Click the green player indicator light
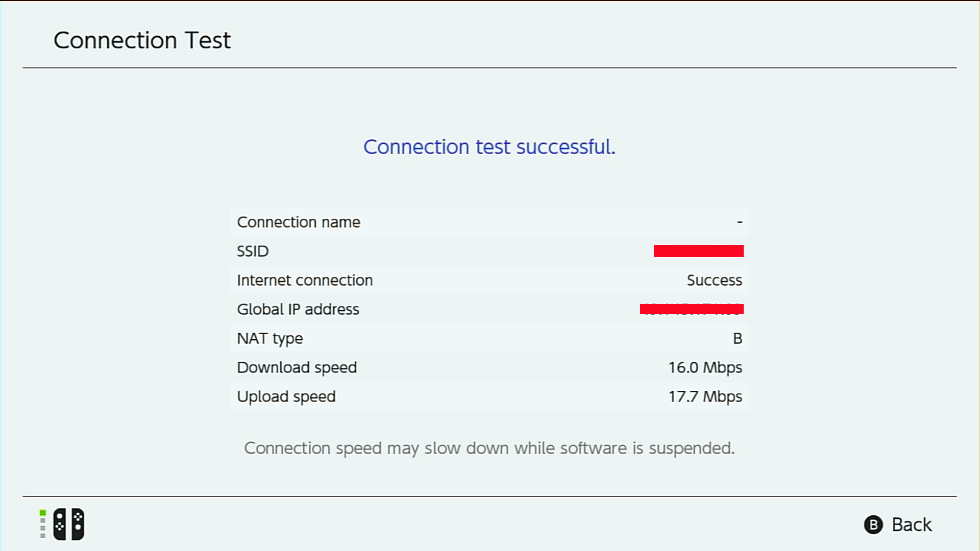Screen dimensions: 980x551 click(x=43, y=513)
